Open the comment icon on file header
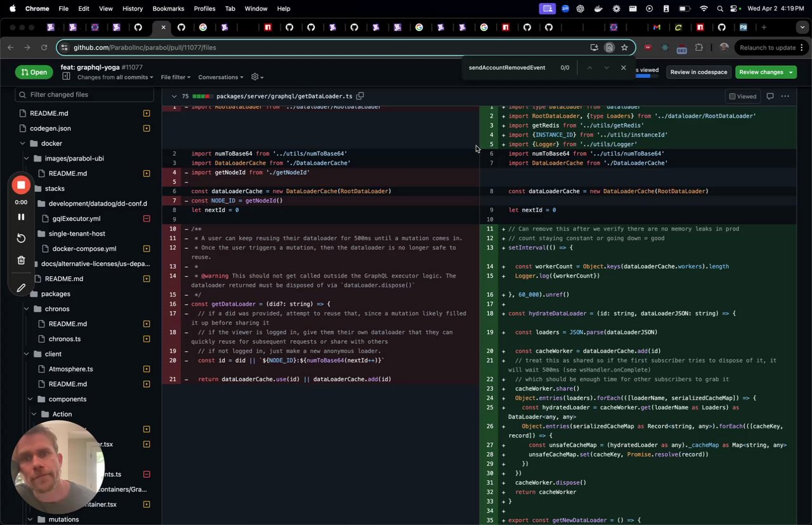Image resolution: width=812 pixels, height=525 pixels. (769, 96)
